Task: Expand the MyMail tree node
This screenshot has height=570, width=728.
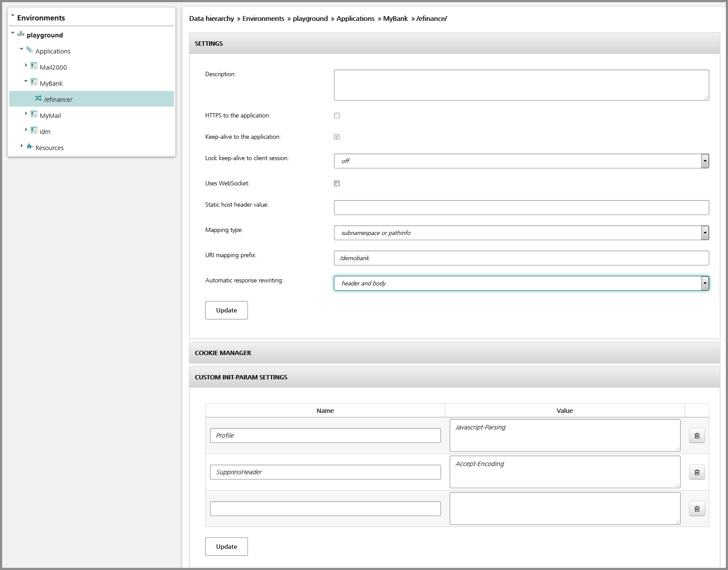Action: (x=26, y=114)
